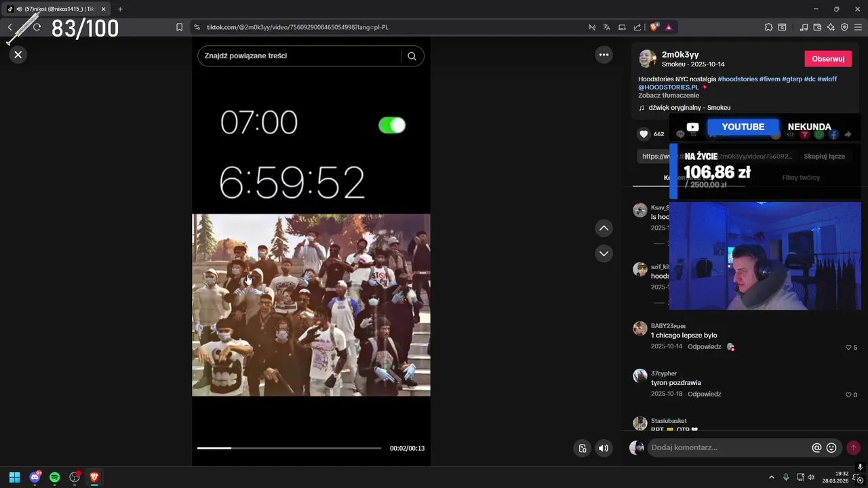Click the tiktok.com address bar URL
Viewport: 868px width, 488px height.
pyautogui.click(x=297, y=27)
